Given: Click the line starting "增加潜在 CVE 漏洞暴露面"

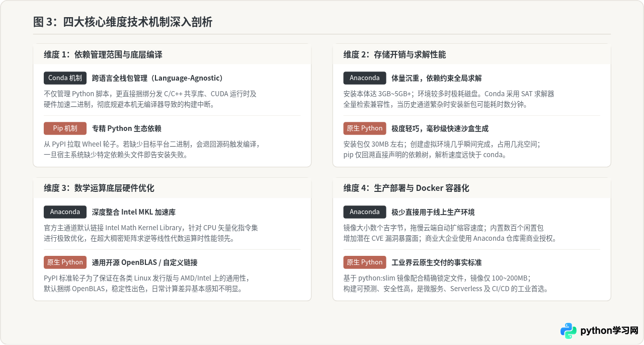Looking at the screenshot, I should (450, 239).
